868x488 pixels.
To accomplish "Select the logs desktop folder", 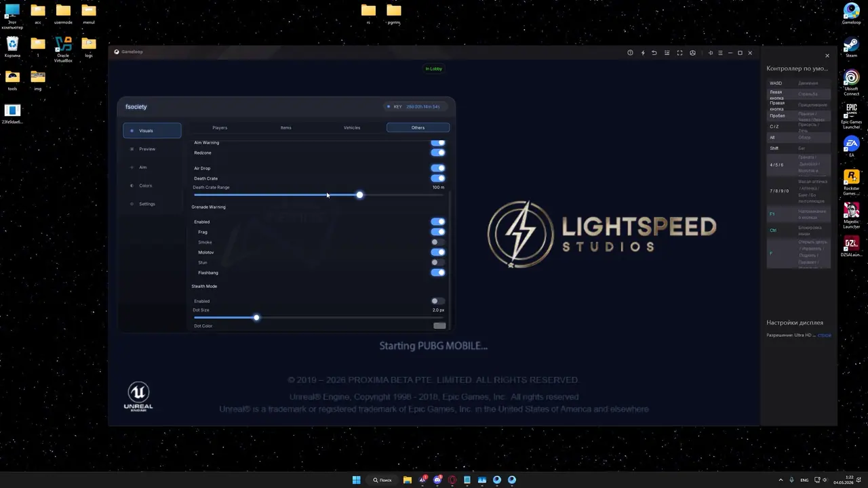I will [88, 47].
